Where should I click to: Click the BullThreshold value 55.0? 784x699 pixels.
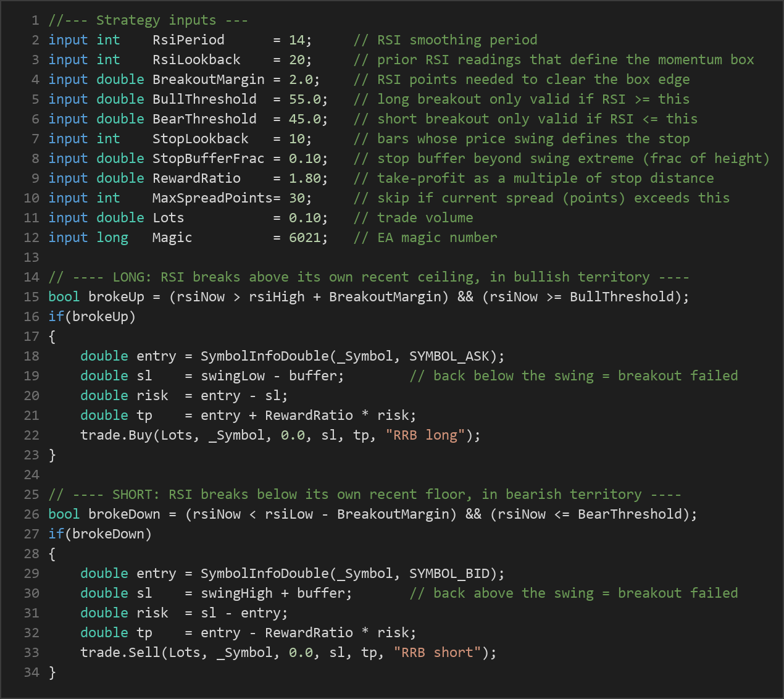point(304,99)
